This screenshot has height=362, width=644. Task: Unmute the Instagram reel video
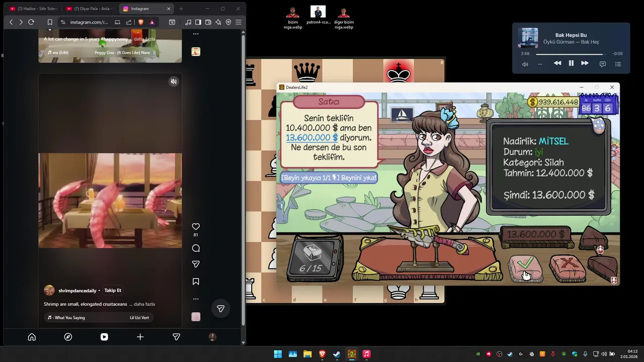coord(174,81)
